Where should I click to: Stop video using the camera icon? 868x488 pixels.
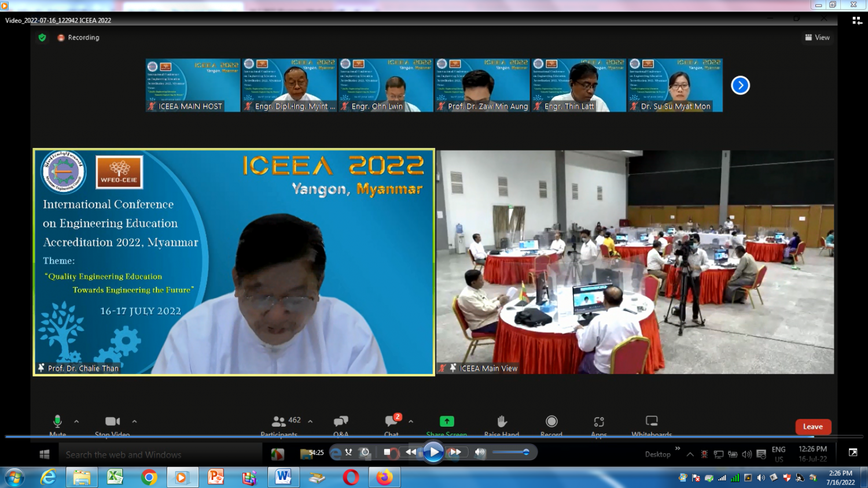pos(112,422)
